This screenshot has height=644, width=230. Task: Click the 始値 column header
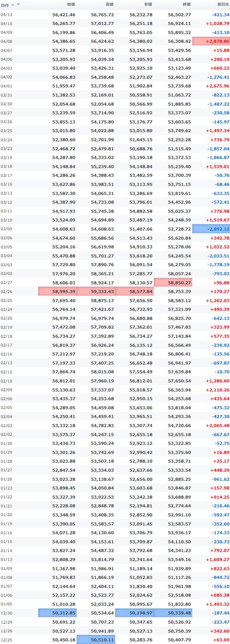pyautogui.click(x=71, y=4)
